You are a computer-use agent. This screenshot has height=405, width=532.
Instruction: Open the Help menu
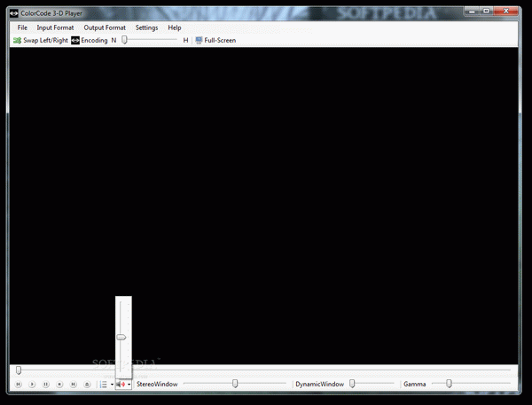(175, 27)
